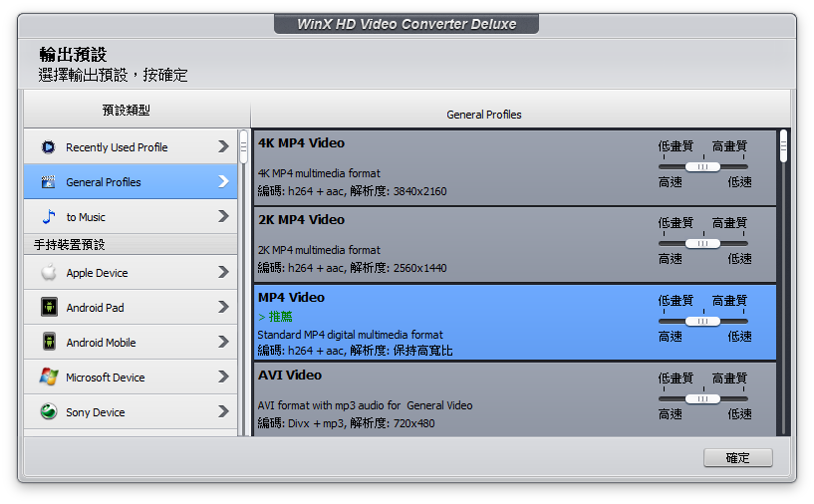Click the Apple Device logo icon
Viewport: 814px width, 504px height.
49,272
